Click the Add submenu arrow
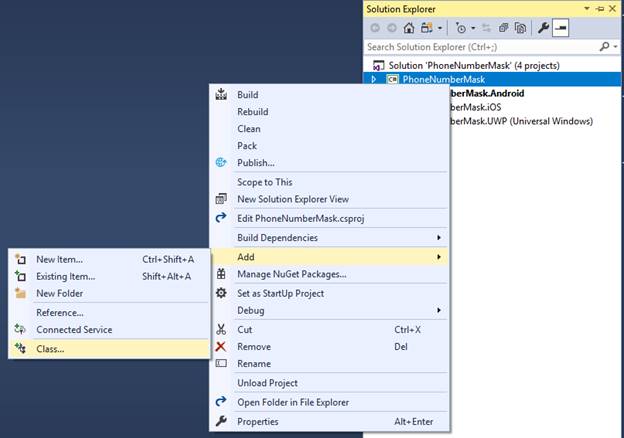624x438 pixels. pos(439,257)
